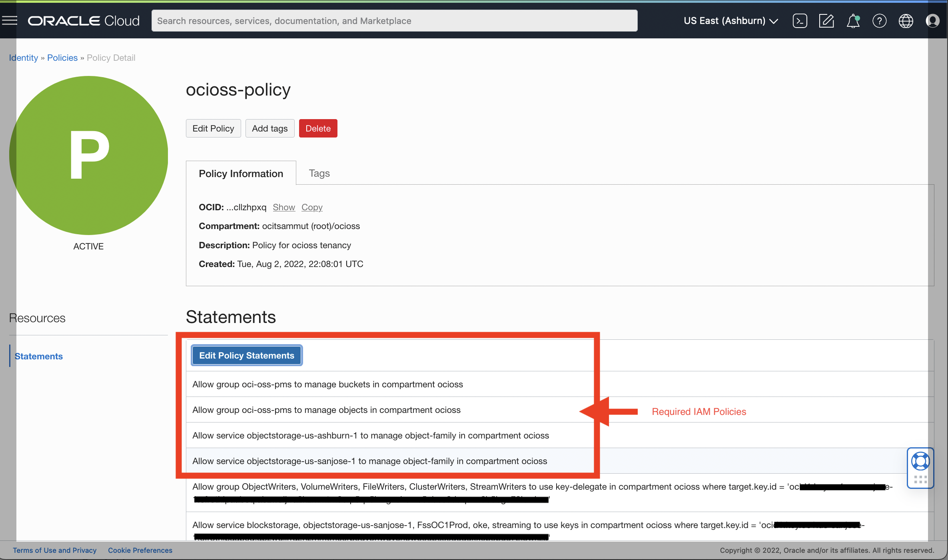Click the notifications bell icon

coord(853,21)
